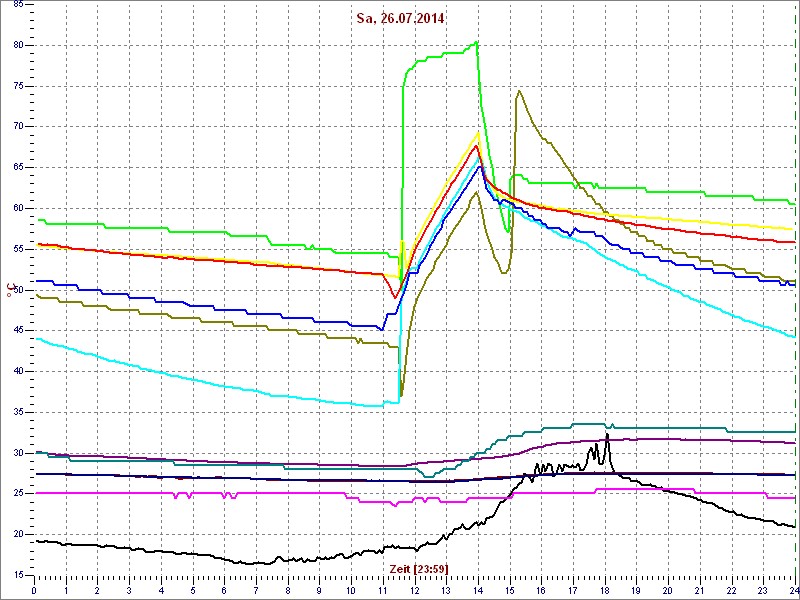Viewport: 800px width, 600px height.
Task: Click hour 12 on the time axis
Action: [x=414, y=591]
